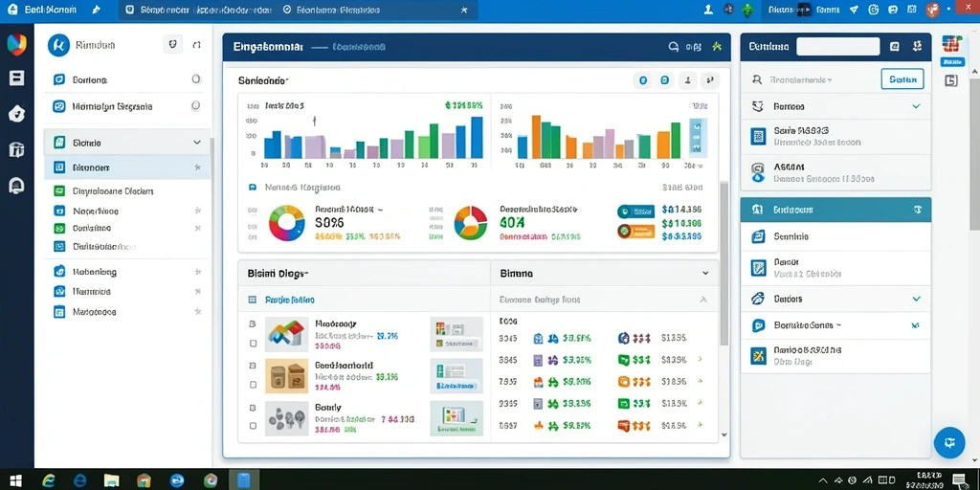Click the small blue label under the colorful grid icon

pos(952,62)
